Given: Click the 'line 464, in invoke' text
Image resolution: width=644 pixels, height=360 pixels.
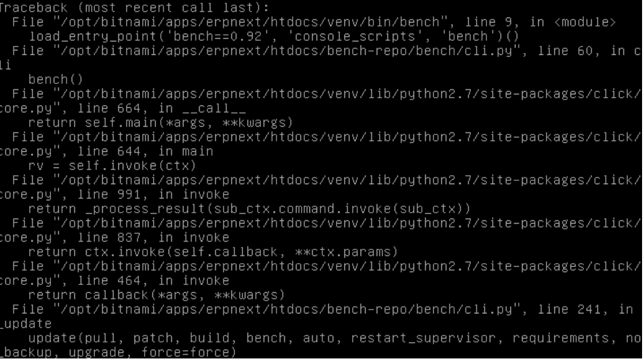Looking at the screenshot, I should [154, 281].
